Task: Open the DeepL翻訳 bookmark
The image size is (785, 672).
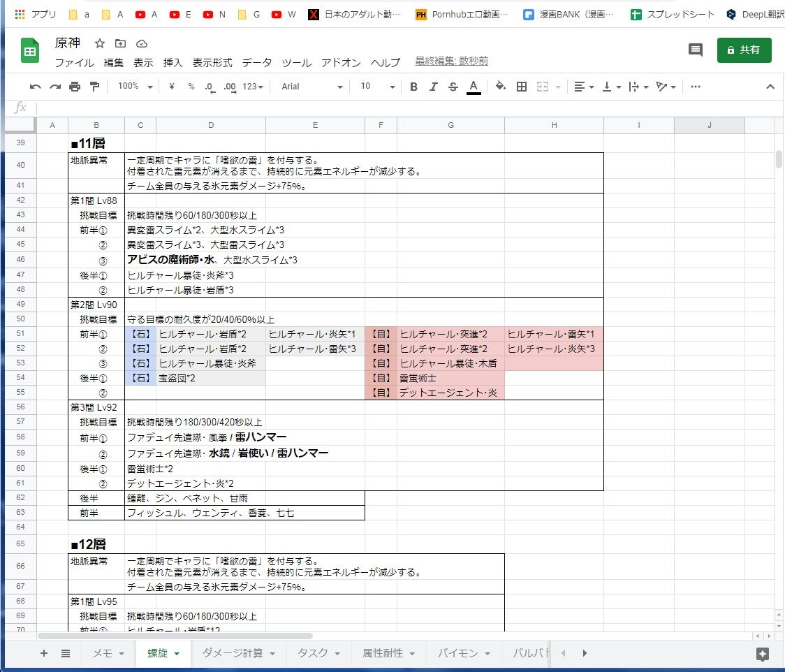Action: 756,15
